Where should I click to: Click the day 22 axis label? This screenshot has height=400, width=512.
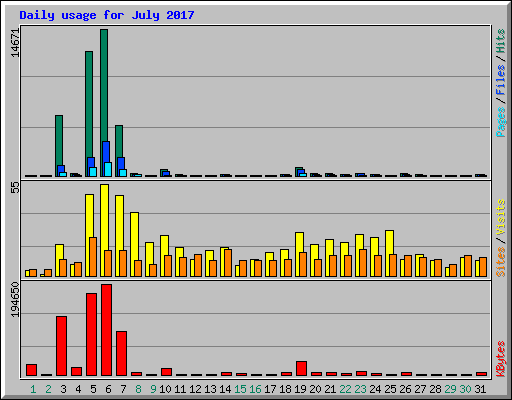345,389
